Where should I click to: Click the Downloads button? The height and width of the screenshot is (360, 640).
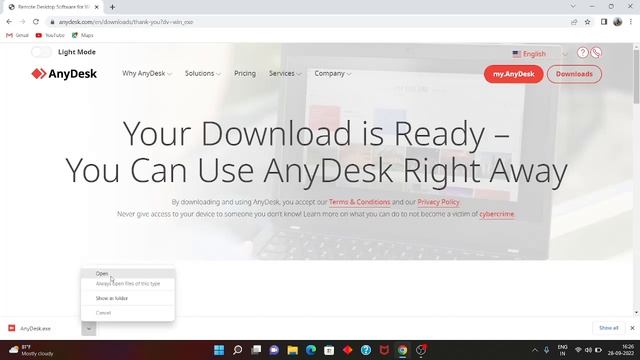point(574,74)
